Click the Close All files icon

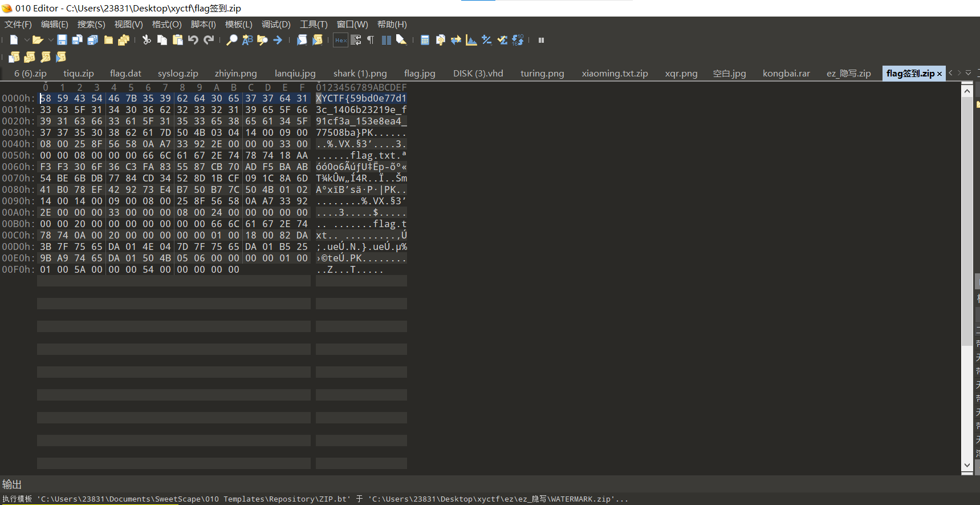(124, 40)
